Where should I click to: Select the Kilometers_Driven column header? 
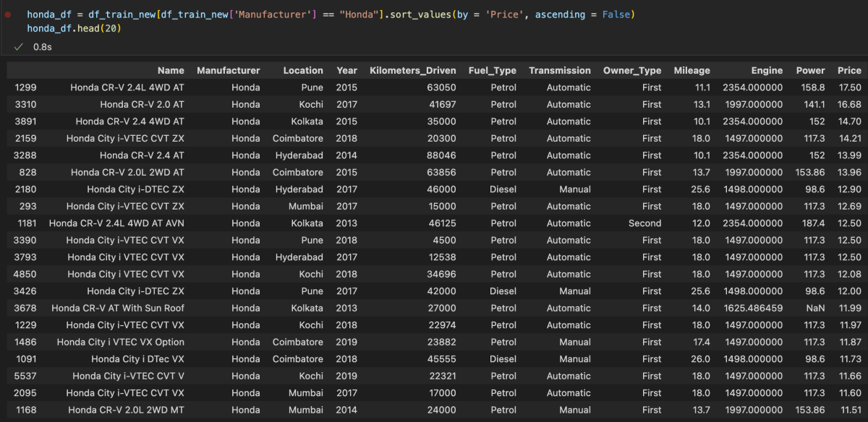tap(413, 70)
